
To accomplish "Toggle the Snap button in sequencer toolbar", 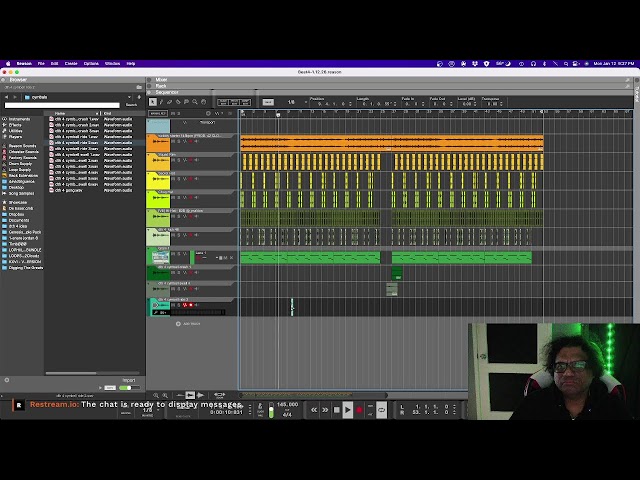I will [x=268, y=102].
